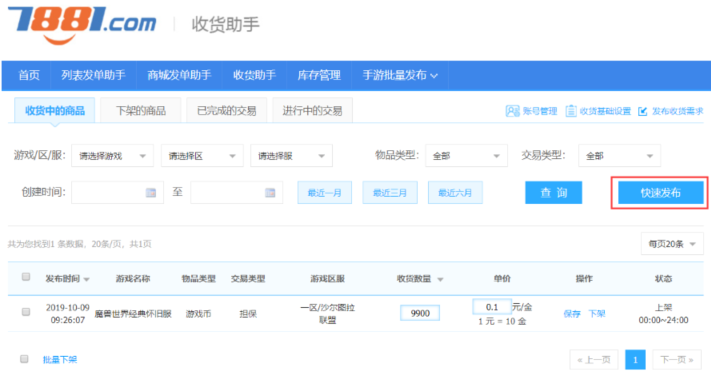Switch to 下架的商品 tab
Viewport: 711px width, 381px height.
141,111
